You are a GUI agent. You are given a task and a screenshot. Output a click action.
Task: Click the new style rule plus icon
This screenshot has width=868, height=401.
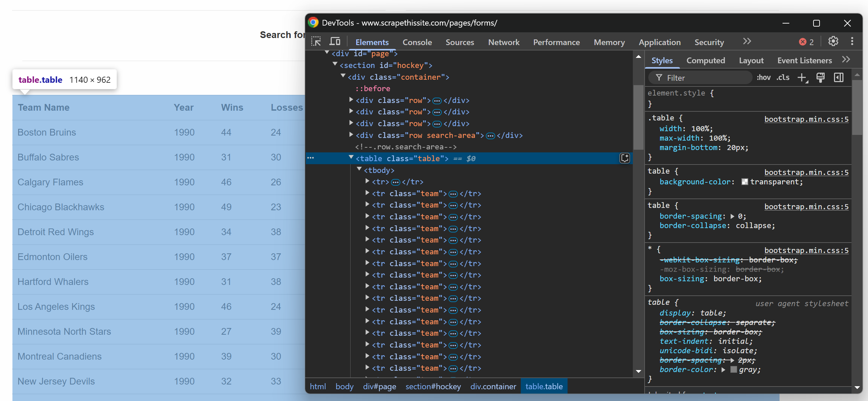point(802,77)
